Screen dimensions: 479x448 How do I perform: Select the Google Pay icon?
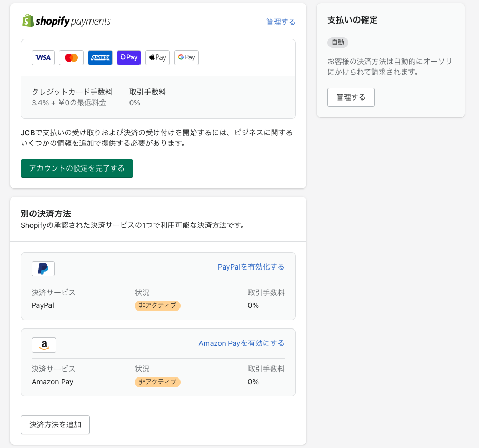coord(186,57)
